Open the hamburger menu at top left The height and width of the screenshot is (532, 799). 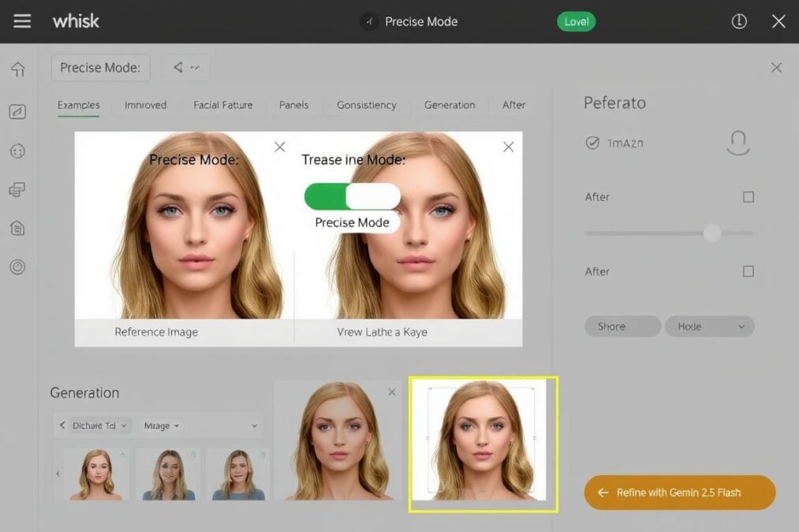click(x=22, y=20)
